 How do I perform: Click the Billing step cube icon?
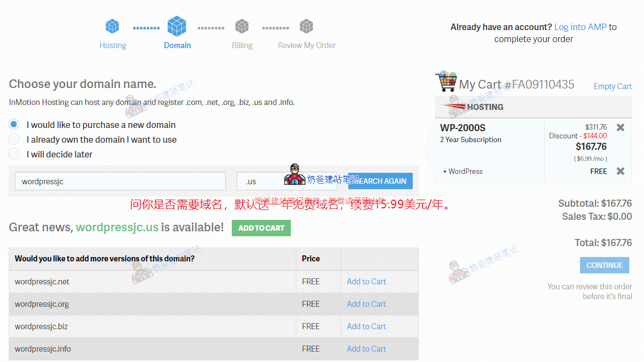coord(242,26)
